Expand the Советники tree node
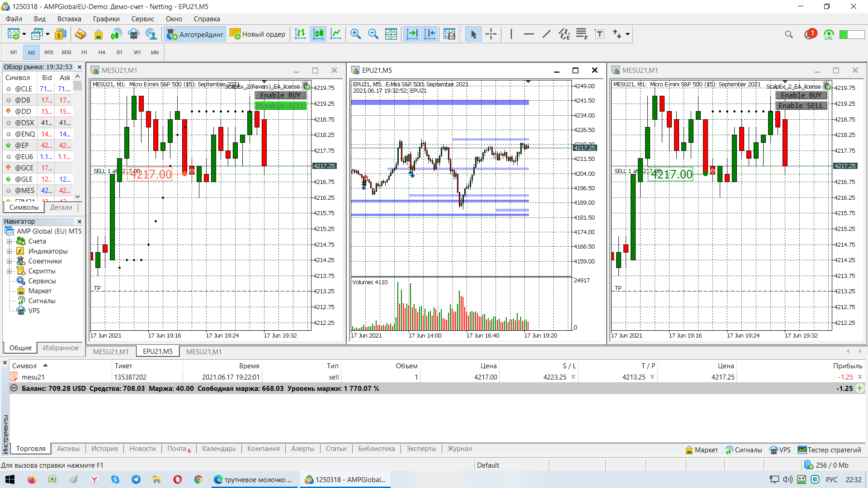The image size is (868, 488). click(x=9, y=261)
